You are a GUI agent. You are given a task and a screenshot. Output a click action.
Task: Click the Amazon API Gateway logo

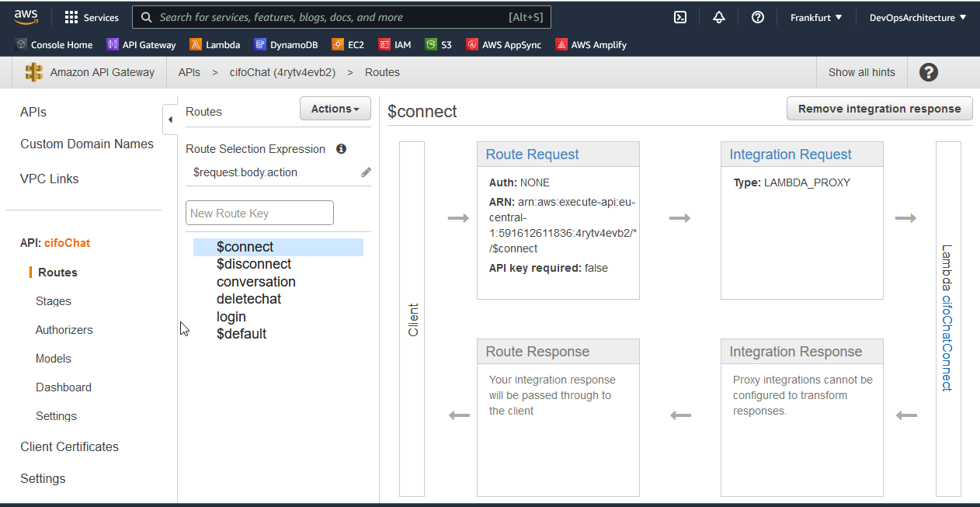[x=34, y=72]
